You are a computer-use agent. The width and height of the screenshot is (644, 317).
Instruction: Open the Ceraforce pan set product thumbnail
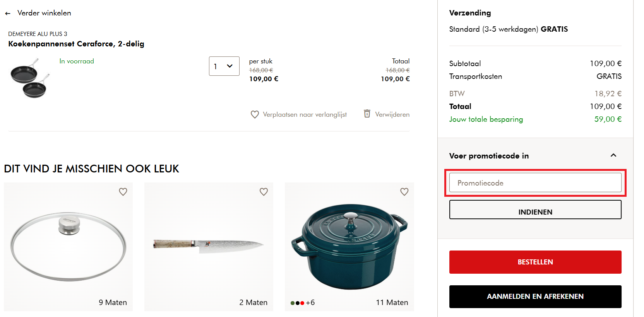[29, 78]
